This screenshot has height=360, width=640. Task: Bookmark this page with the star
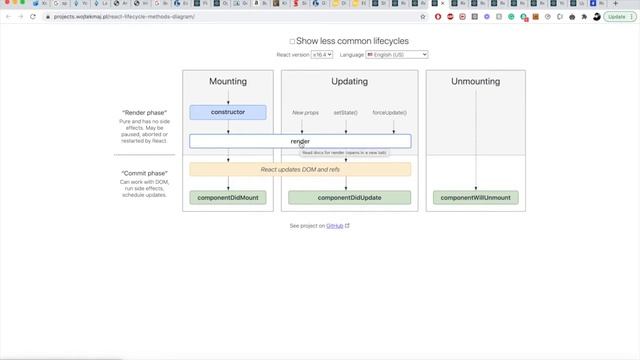pos(423,17)
